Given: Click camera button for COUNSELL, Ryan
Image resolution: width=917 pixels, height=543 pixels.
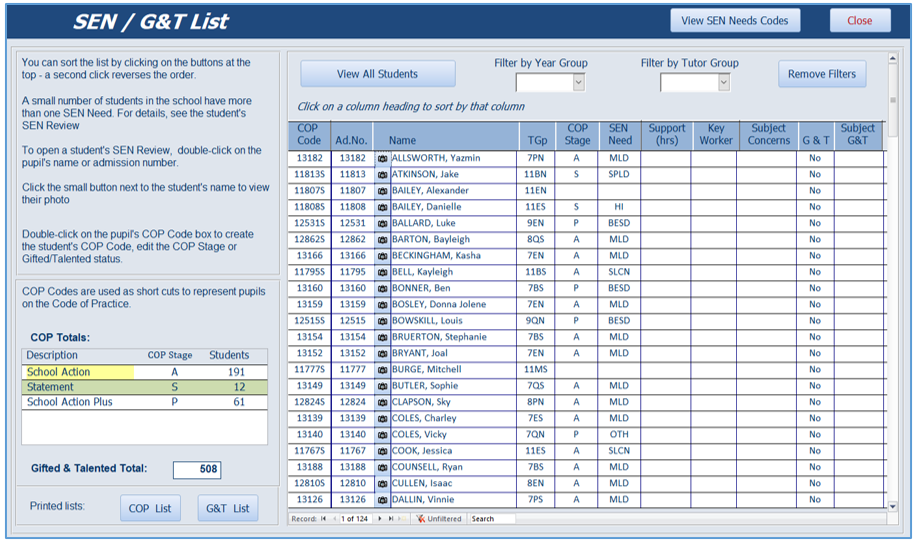Looking at the screenshot, I should 382,468.
